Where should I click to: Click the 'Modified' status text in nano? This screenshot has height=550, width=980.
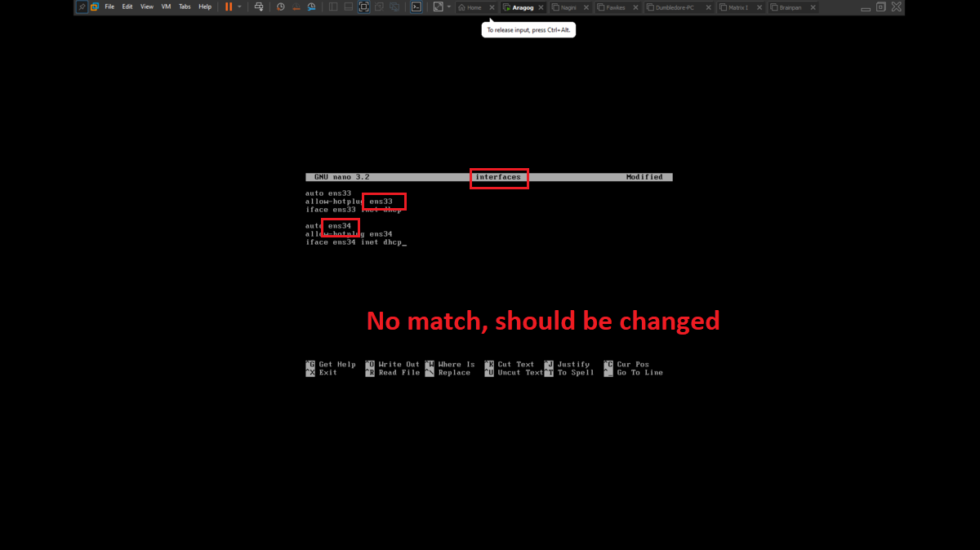pyautogui.click(x=644, y=177)
